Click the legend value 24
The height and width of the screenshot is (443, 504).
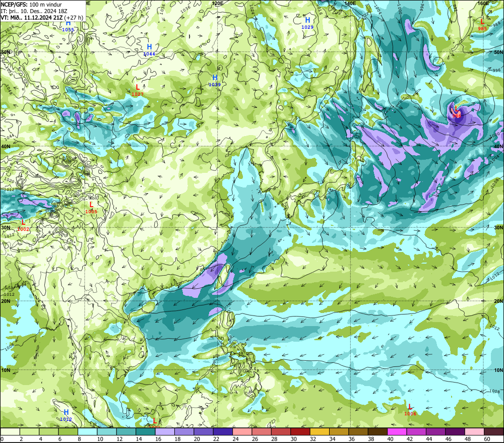coord(235,439)
